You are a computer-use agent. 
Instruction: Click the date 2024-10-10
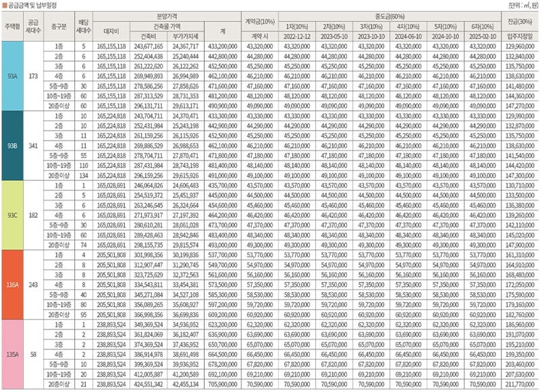coord(446,36)
